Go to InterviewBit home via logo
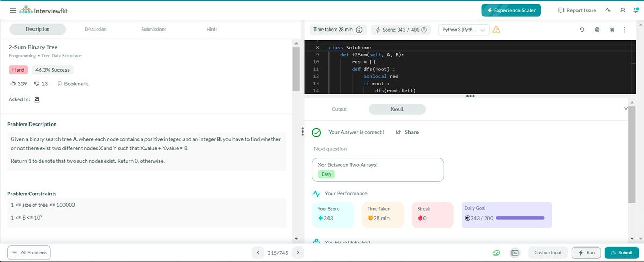Image resolution: width=644 pixels, height=262 pixels. (43, 11)
